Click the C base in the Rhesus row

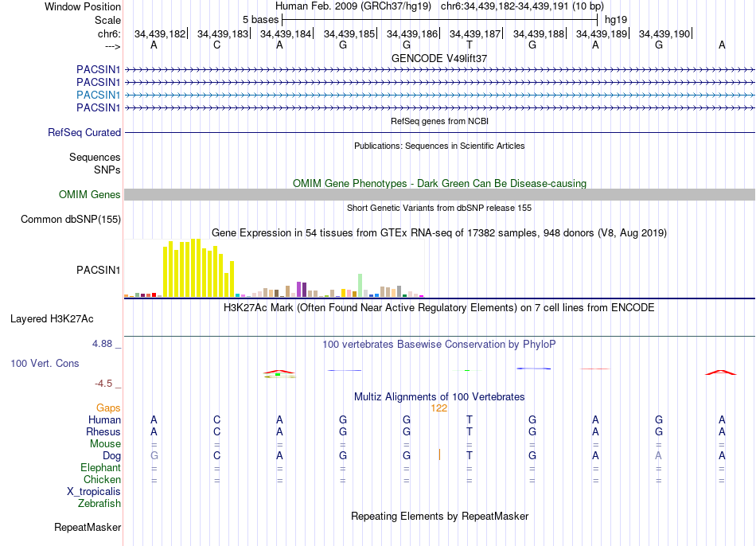pyautogui.click(x=217, y=431)
